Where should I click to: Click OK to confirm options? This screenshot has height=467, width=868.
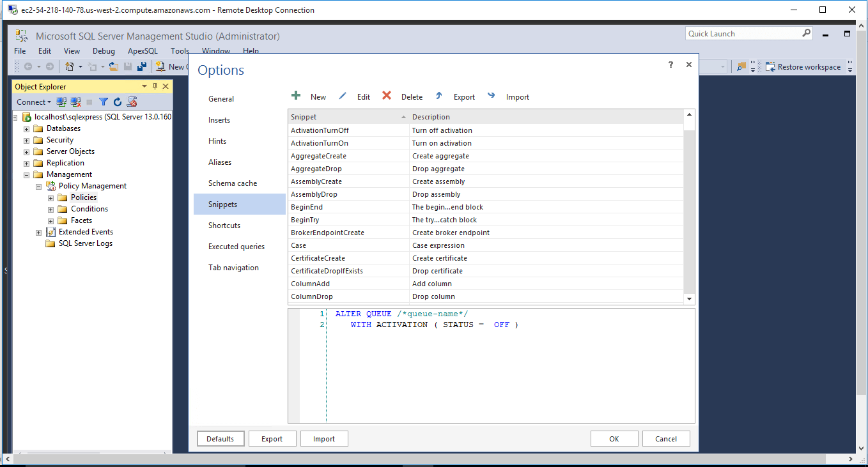(x=614, y=439)
